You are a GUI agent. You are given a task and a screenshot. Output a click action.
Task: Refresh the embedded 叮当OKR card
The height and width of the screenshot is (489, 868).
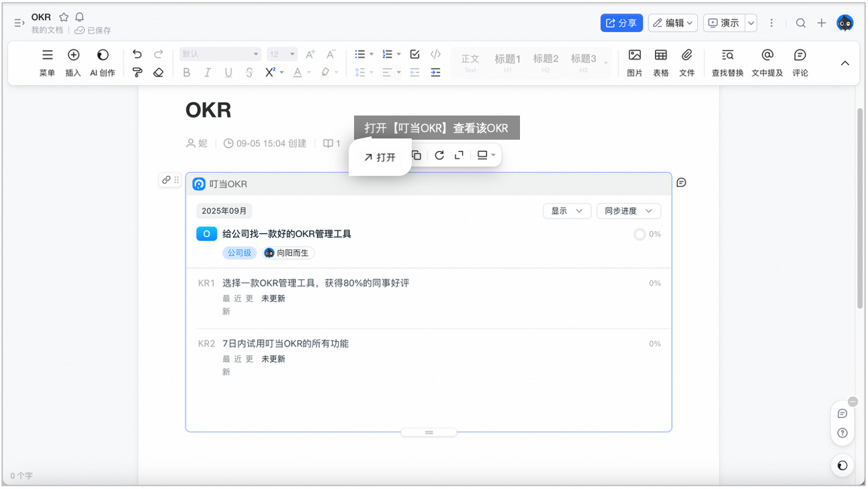coord(439,155)
